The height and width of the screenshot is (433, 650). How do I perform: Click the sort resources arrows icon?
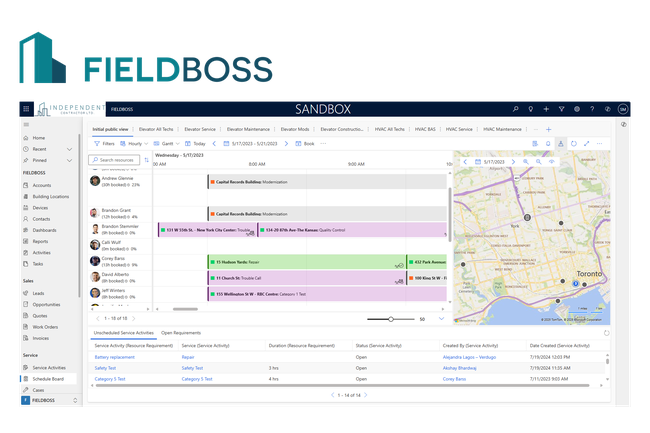pyautogui.click(x=146, y=160)
